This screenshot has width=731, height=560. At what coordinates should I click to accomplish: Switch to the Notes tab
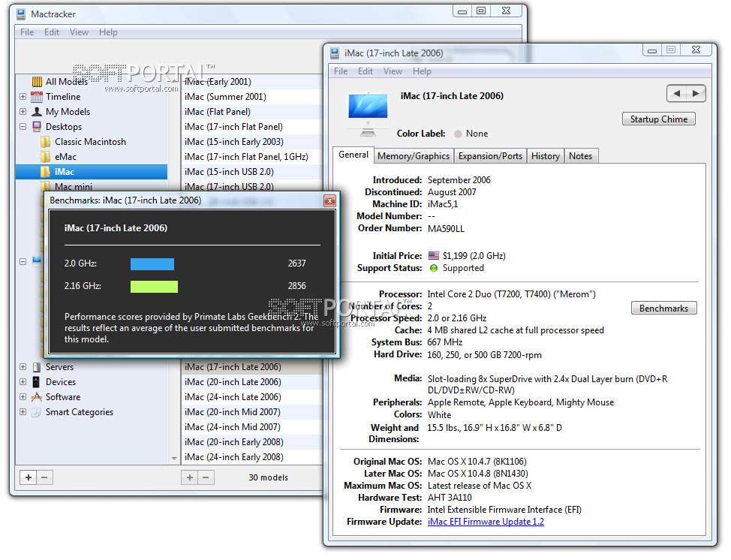(x=580, y=156)
